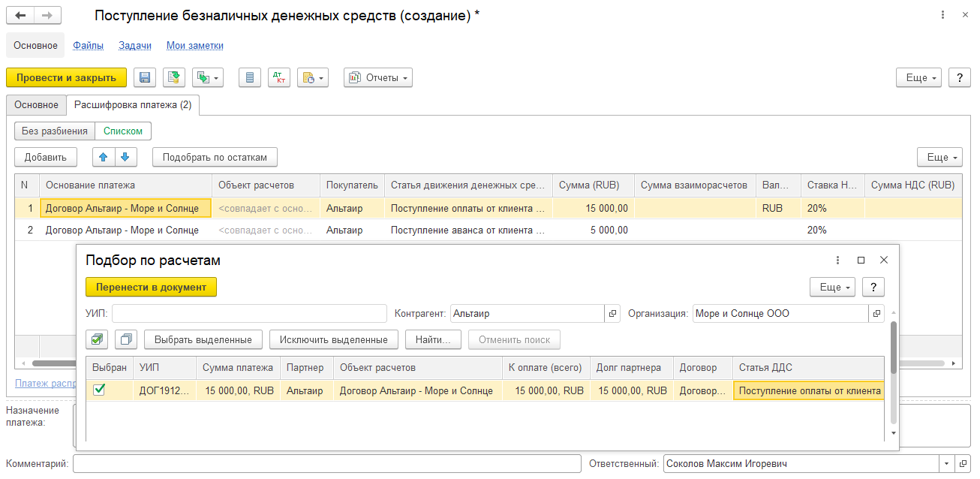The image size is (980, 479).
Task: Select the Основное form tab
Action: 36,105
